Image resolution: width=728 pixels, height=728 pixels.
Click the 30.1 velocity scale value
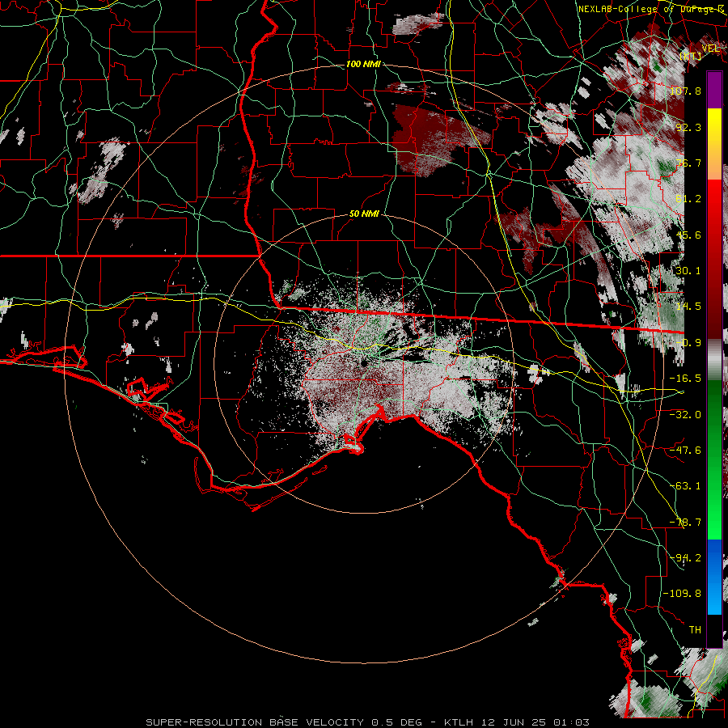(688, 271)
